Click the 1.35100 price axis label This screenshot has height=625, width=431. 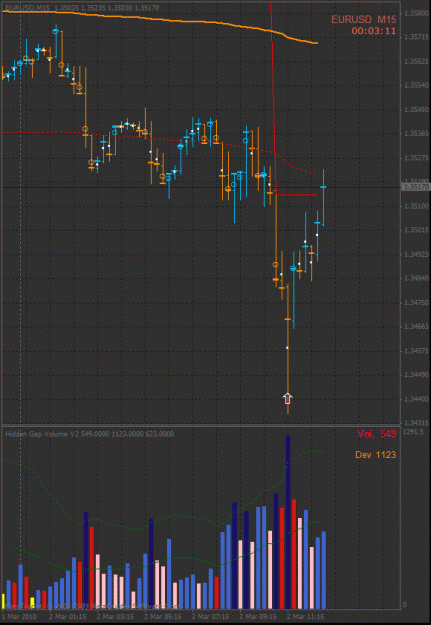[x=415, y=206]
